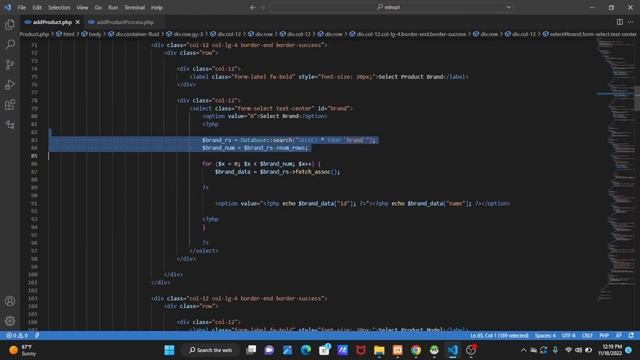
Task: Open the tree-shaped activity bar icon below Extensions
Action: point(10,124)
